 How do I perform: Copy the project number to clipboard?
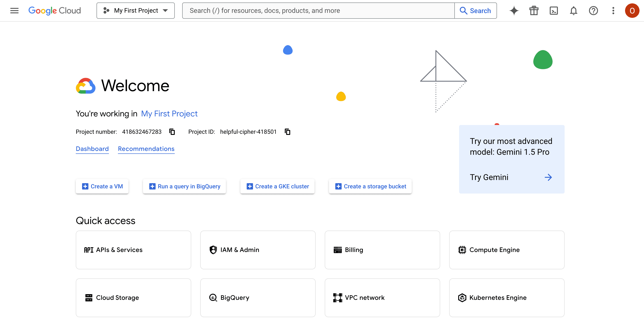pos(172,132)
